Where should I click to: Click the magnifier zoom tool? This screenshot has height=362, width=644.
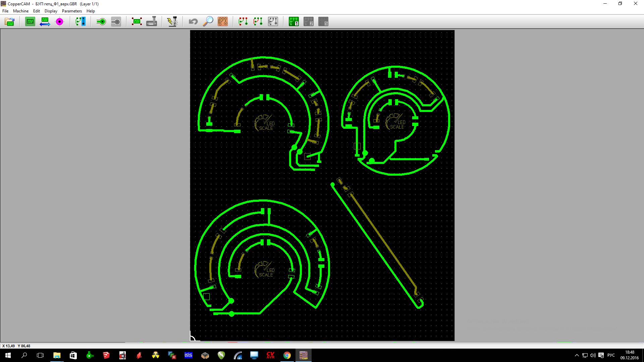(x=208, y=22)
